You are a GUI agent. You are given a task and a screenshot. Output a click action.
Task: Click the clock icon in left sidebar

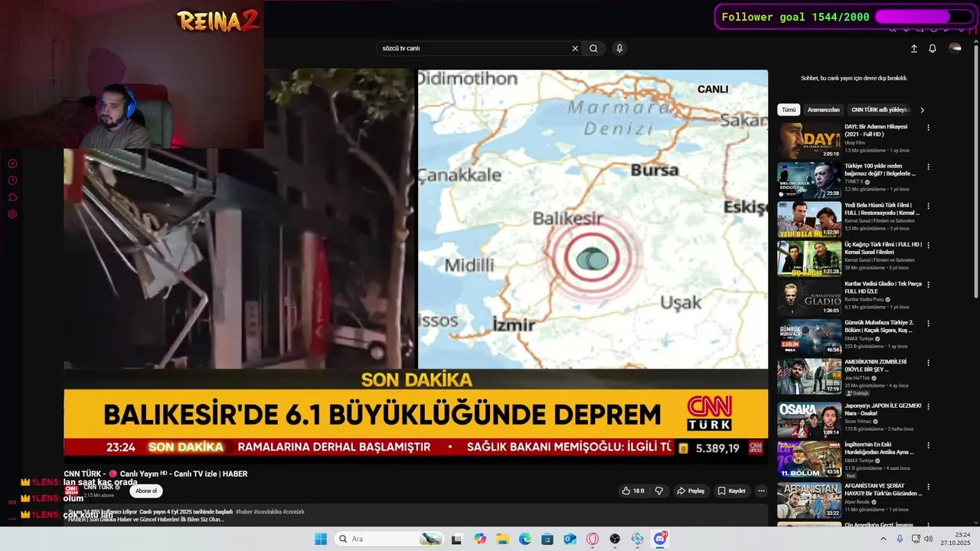(x=12, y=181)
